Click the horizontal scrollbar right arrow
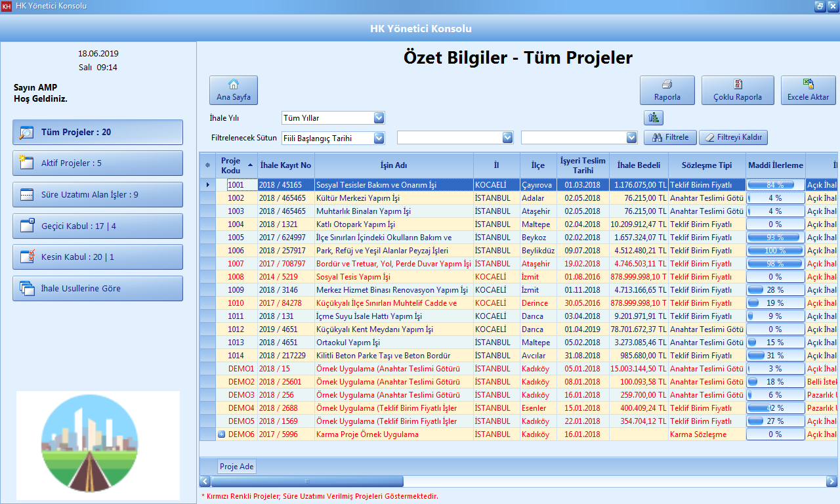 [x=831, y=482]
